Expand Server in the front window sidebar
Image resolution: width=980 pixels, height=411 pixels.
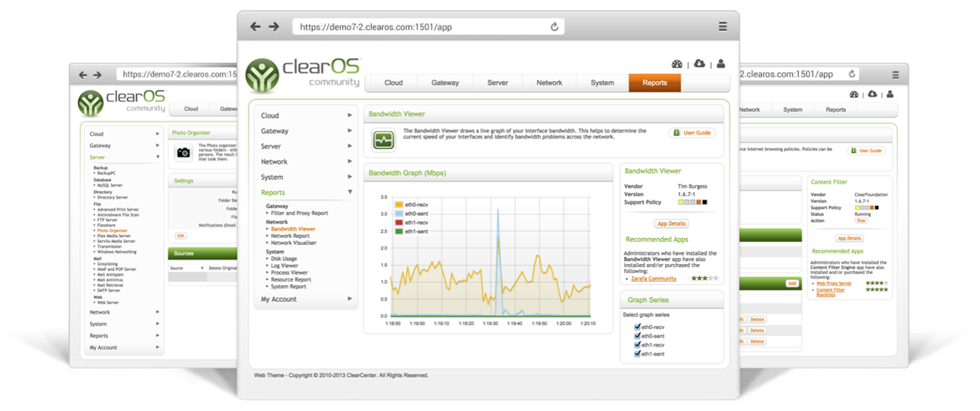(x=306, y=146)
